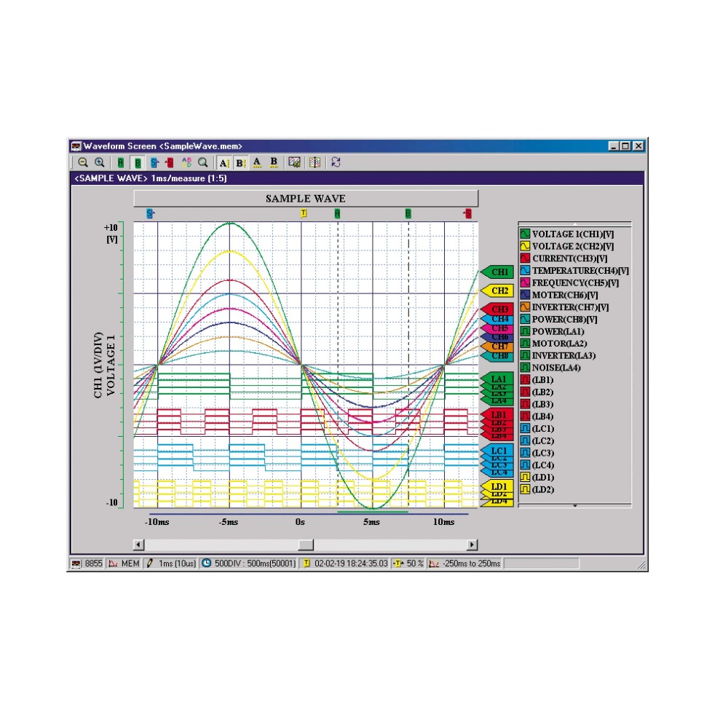Click the jump to start (S) icon
Image resolution: width=728 pixels, height=728 pixels.
pyautogui.click(x=154, y=162)
